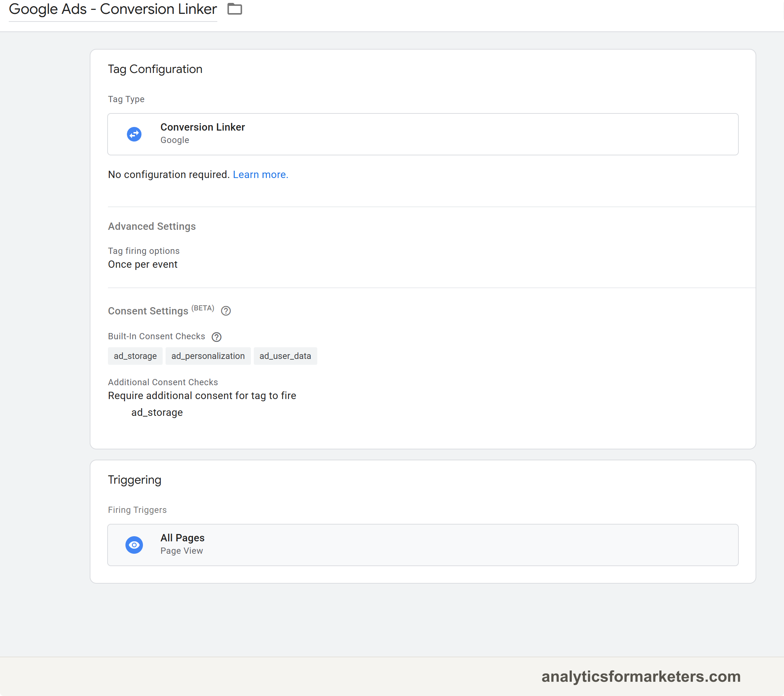
Task: Click the indented ad_storage additional consent entry
Action: (157, 413)
